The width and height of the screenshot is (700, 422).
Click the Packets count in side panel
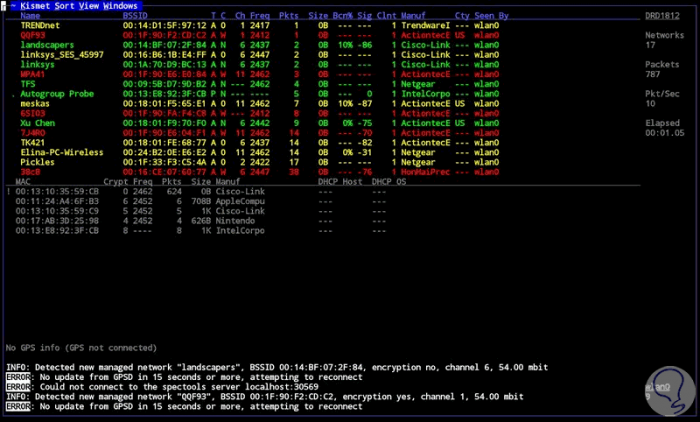pyautogui.click(x=653, y=74)
